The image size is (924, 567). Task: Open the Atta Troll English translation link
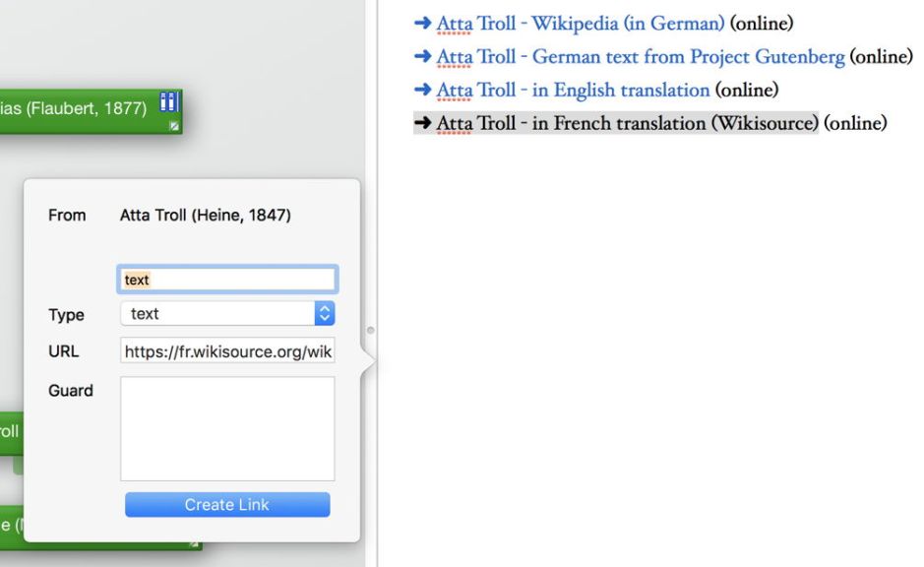[573, 91]
